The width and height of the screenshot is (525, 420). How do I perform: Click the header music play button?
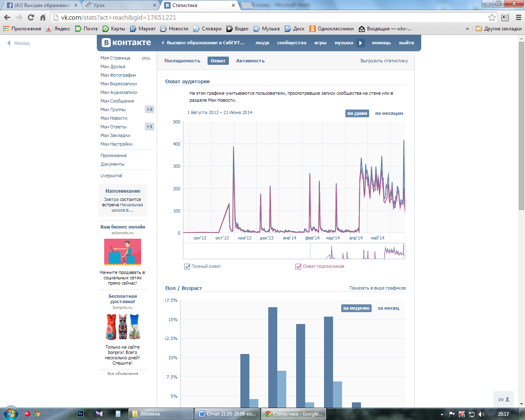coord(361,43)
